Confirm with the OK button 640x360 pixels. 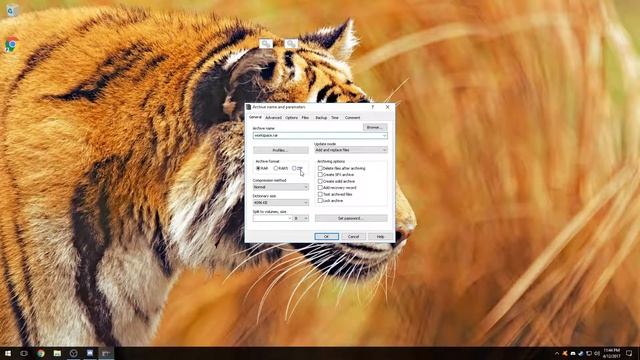pos(327,237)
